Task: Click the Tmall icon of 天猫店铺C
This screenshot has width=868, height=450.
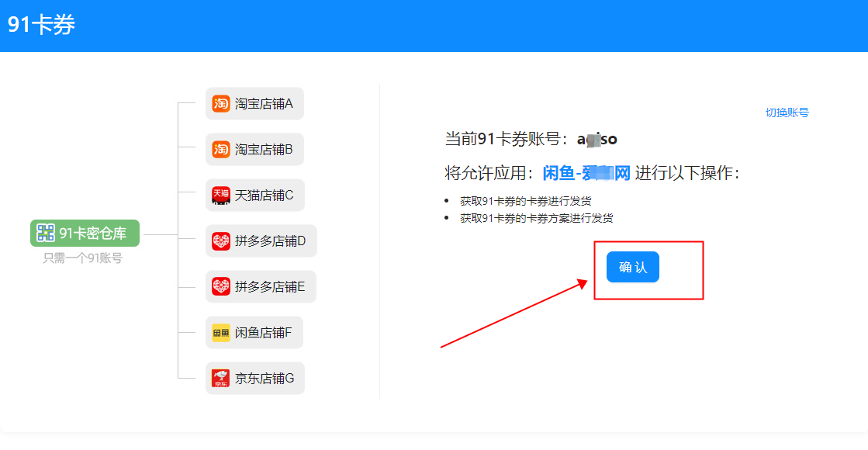Action: pos(221,196)
